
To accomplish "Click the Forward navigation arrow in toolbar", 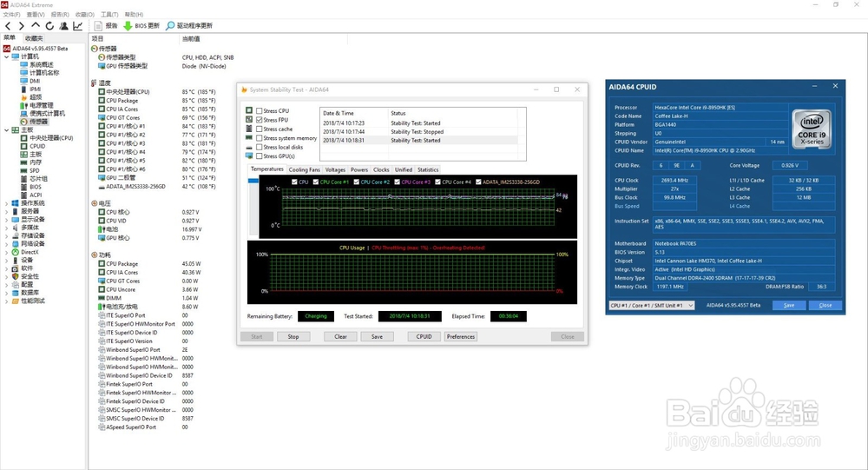I will pos(21,26).
